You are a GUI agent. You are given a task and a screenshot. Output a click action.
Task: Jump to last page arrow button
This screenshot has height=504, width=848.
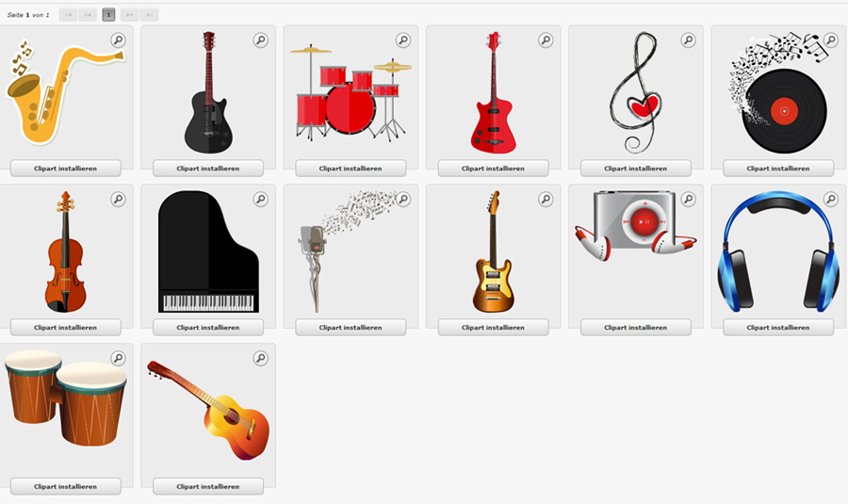(149, 14)
